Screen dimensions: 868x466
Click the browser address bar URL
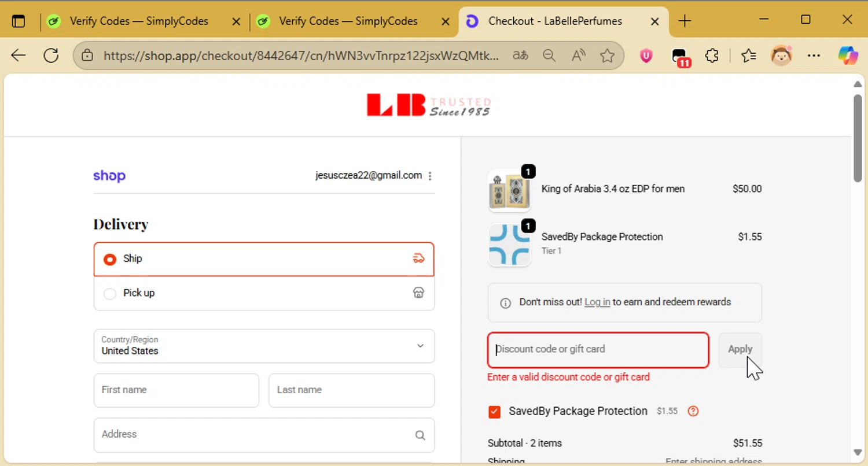[x=301, y=56]
